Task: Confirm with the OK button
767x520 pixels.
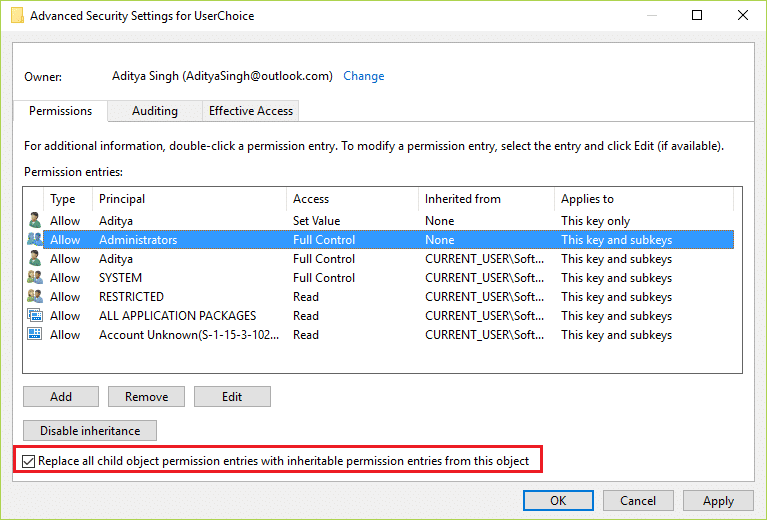Action: pos(558,500)
